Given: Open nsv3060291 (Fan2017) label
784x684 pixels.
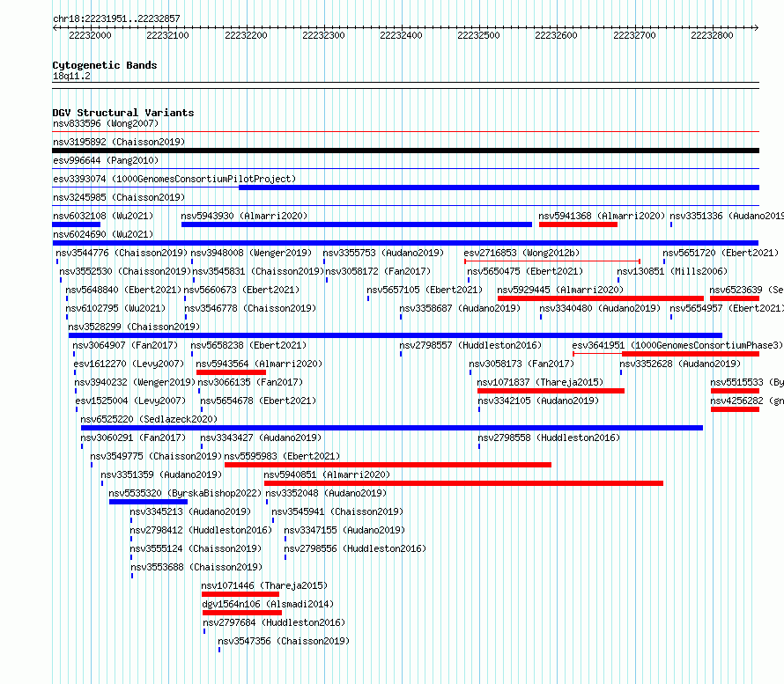Looking at the screenshot, I should [133, 438].
